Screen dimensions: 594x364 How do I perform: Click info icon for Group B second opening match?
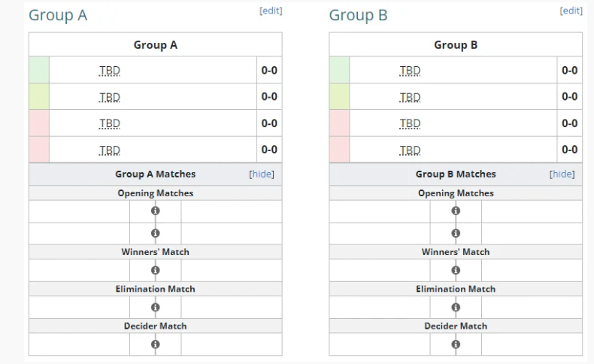pos(456,233)
